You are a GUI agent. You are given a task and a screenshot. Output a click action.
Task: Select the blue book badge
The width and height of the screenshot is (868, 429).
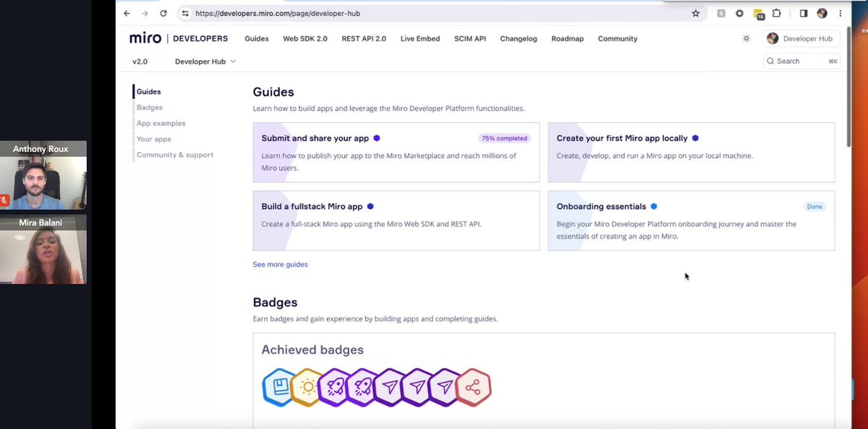[278, 387]
